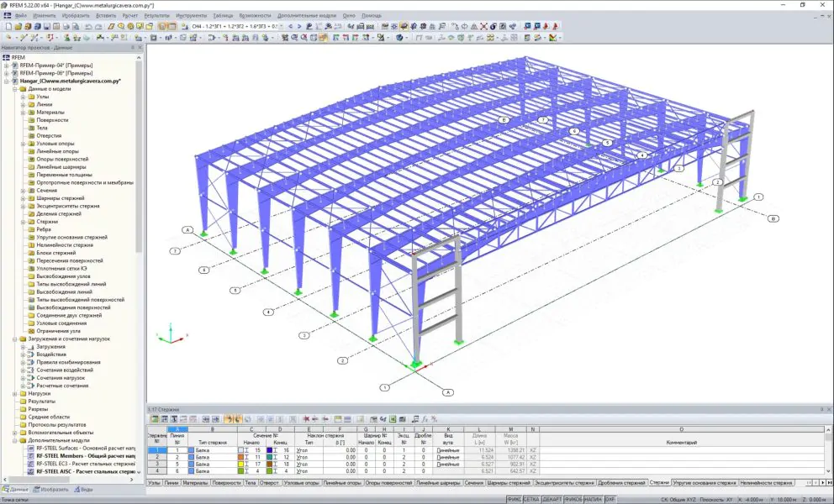This screenshot has width=834, height=504.
Task: Go to next load case arrow
Action: tap(299, 26)
